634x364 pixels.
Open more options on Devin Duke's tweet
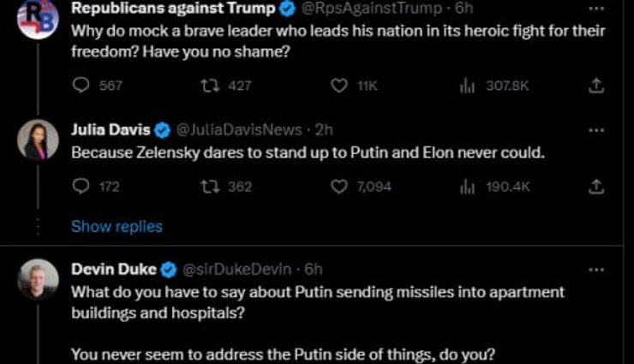(596, 269)
